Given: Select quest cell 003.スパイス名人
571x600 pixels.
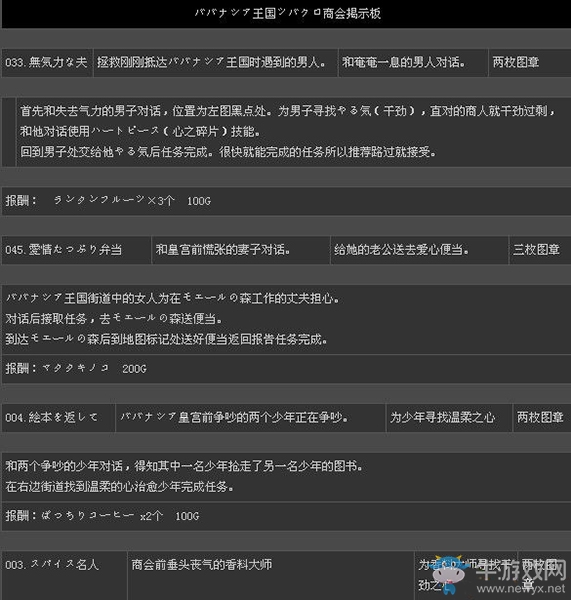Looking at the screenshot, I should [x=64, y=575].
